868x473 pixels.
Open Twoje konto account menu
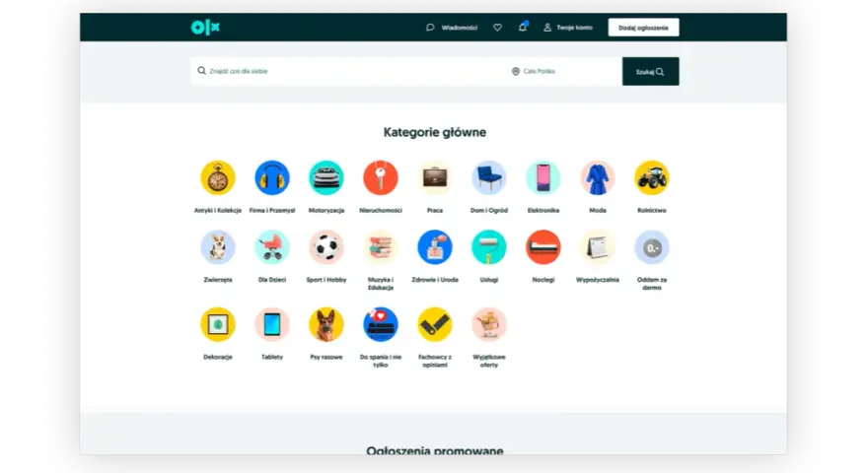(x=568, y=28)
